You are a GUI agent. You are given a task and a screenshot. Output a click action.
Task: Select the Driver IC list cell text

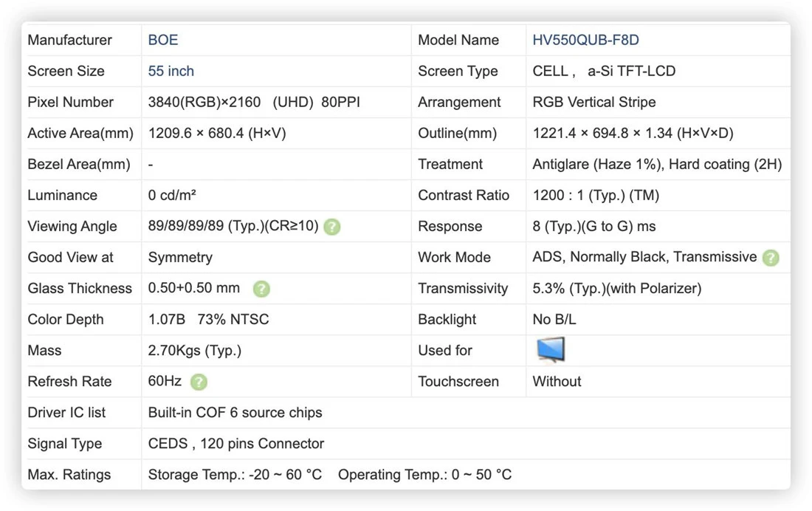click(235, 413)
